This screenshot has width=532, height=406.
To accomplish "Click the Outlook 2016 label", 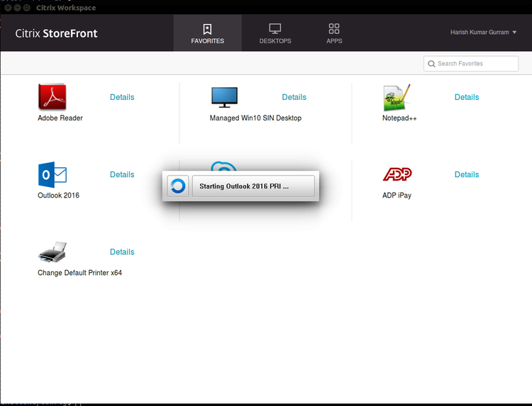I will pos(58,195).
